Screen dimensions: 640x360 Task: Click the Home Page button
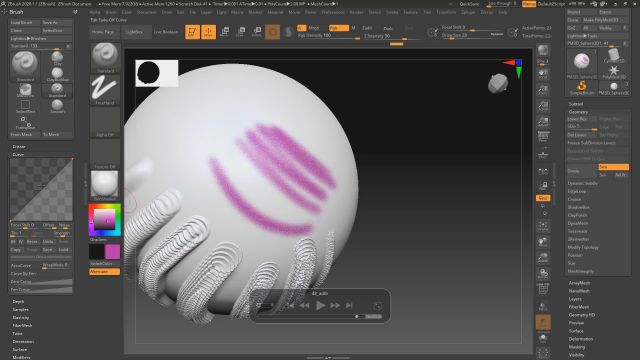click(105, 32)
